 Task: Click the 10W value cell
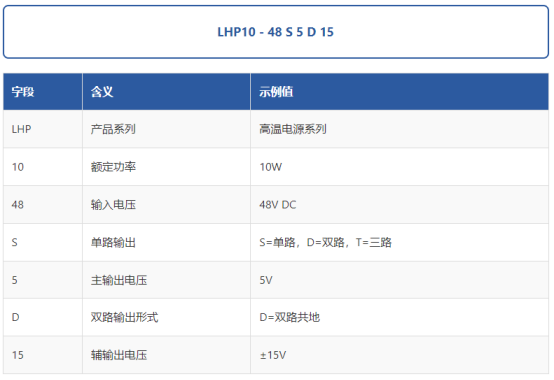tap(400, 167)
